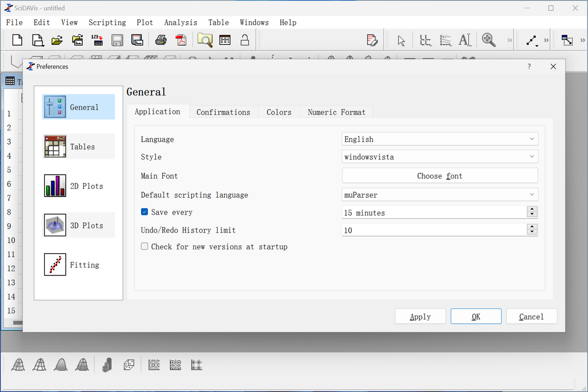Click the print toolbar icon
The width and height of the screenshot is (588, 392).
coord(161,40)
